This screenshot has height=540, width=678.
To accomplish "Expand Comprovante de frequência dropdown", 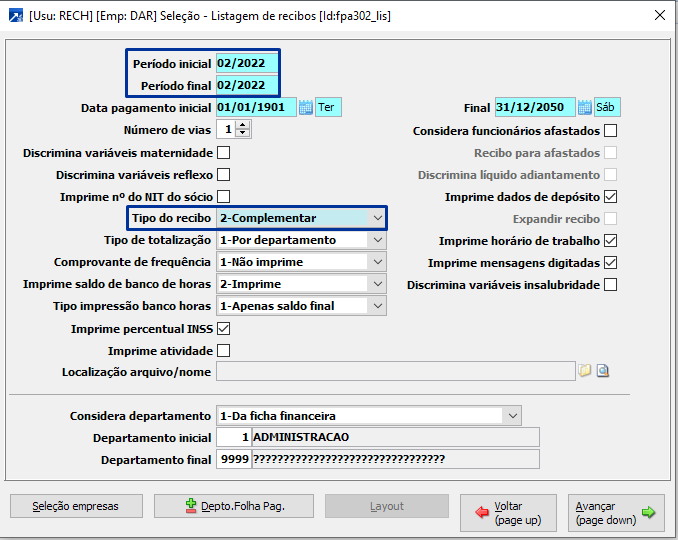I will 377,262.
